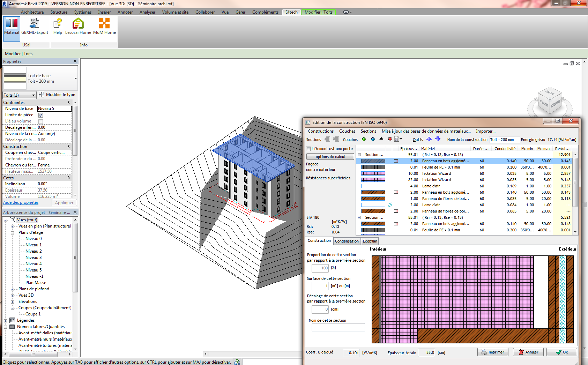Uncheck the 'Limite de pièce' checkbox

(40, 115)
